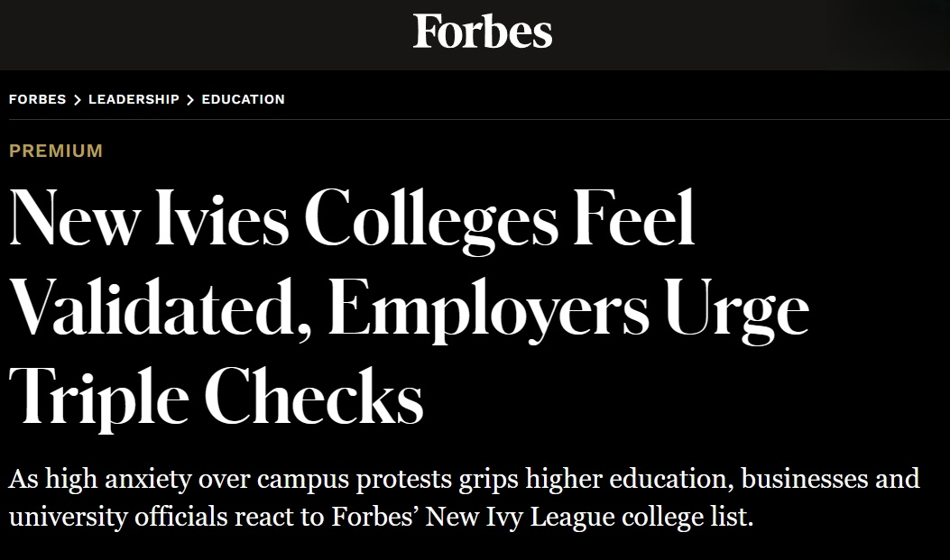Click 'New Ivies' in the headline
950x560 pixels.
[149, 220]
